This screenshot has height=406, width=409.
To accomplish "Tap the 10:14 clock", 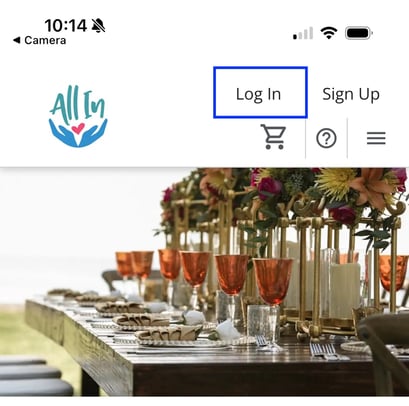I will click(66, 25).
